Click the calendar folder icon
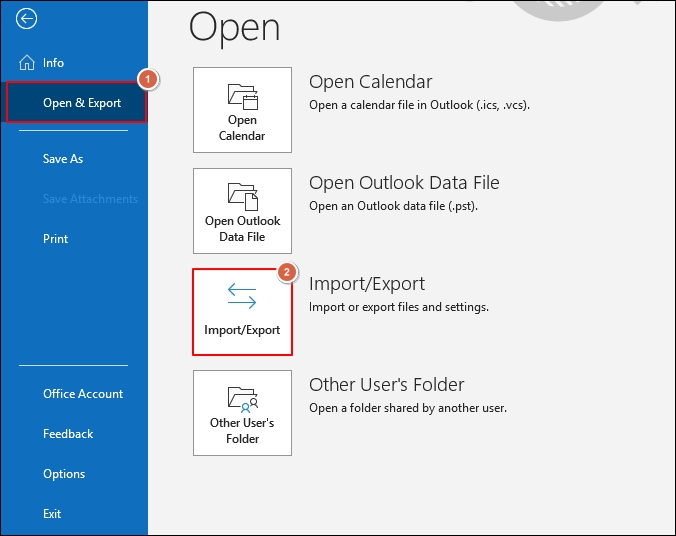 (x=243, y=97)
